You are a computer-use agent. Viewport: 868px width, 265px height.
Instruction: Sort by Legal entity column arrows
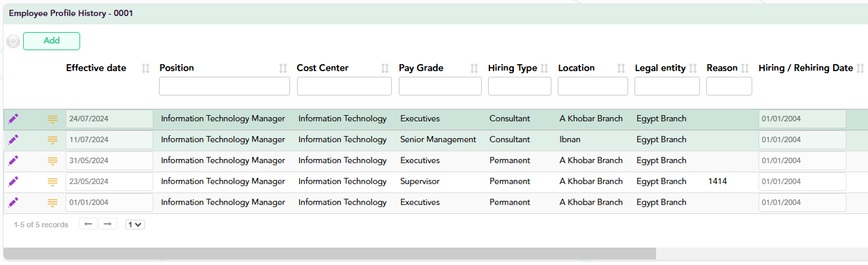pos(693,68)
